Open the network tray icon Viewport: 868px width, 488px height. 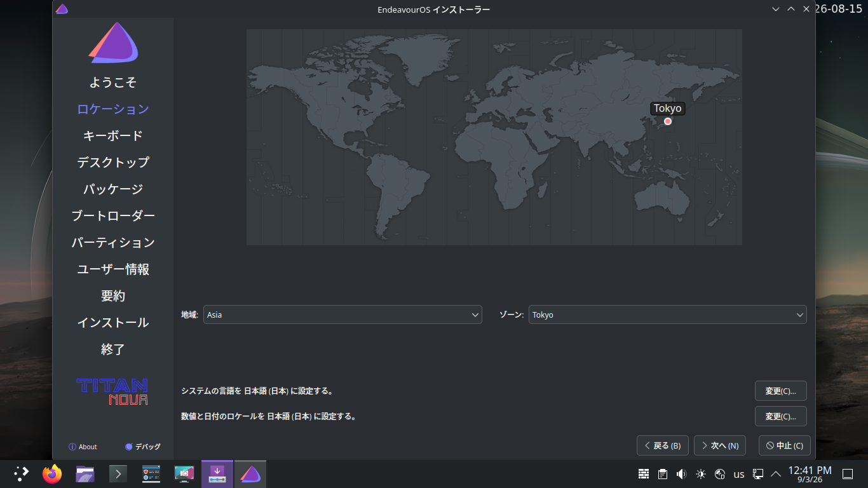tap(758, 474)
